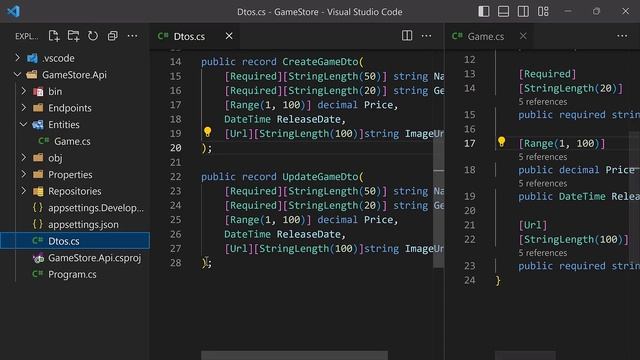Viewport: 640px width, 360px height.
Task: Click ReleaseDate on line 18 of Dtos.cs
Action: (308, 119)
